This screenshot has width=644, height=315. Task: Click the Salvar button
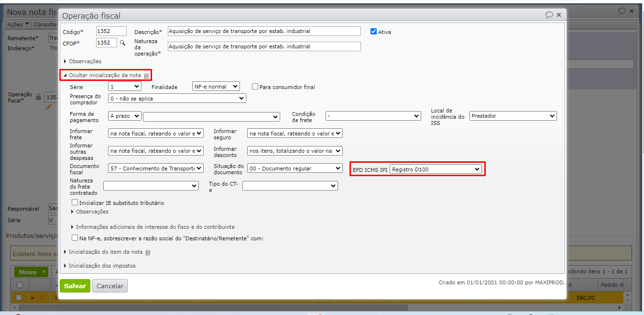pos(75,286)
